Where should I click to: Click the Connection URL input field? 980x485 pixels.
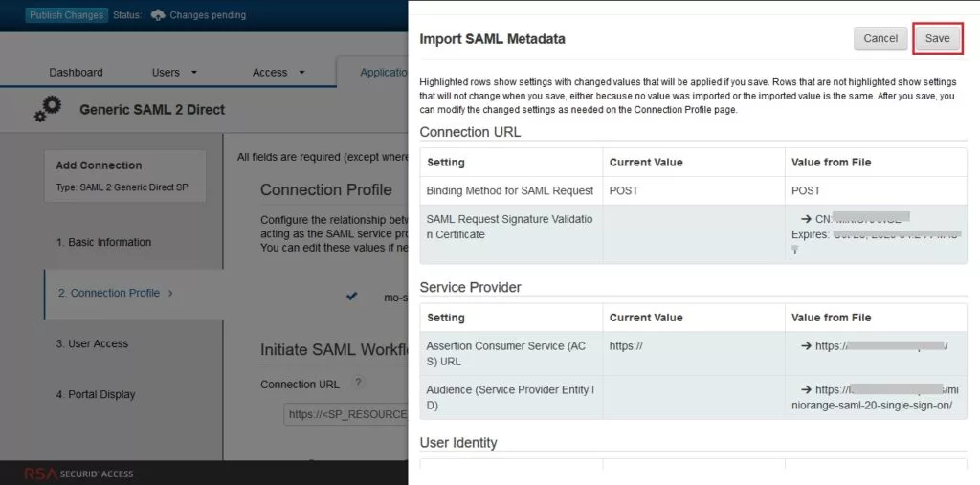[x=345, y=414]
